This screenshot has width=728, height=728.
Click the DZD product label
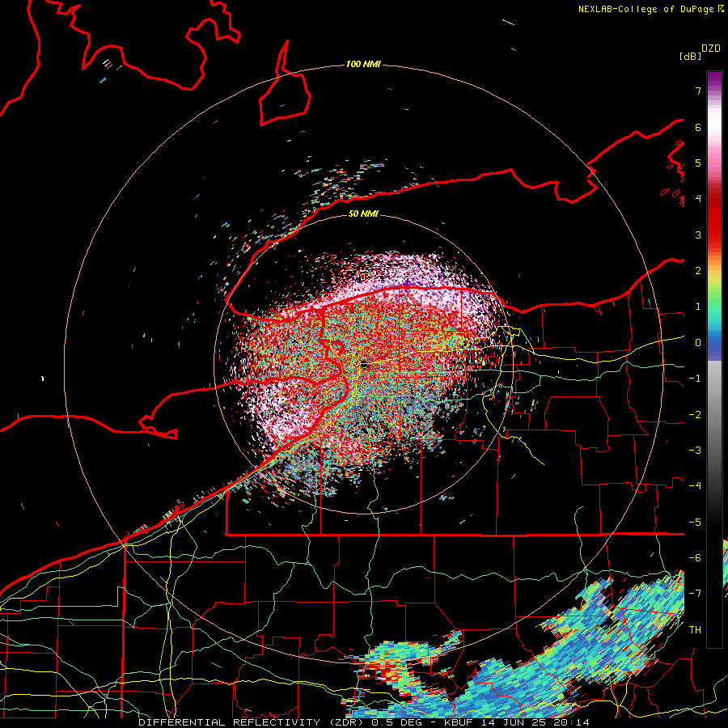(x=711, y=49)
